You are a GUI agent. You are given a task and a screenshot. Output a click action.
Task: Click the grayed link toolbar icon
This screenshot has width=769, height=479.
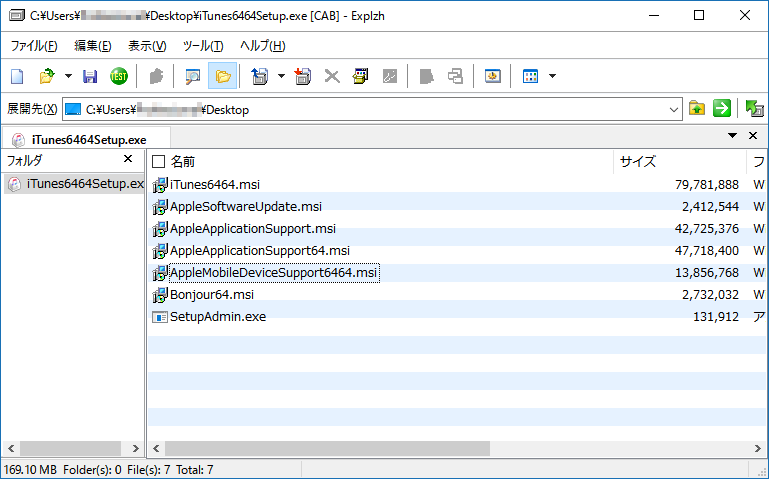tap(389, 76)
